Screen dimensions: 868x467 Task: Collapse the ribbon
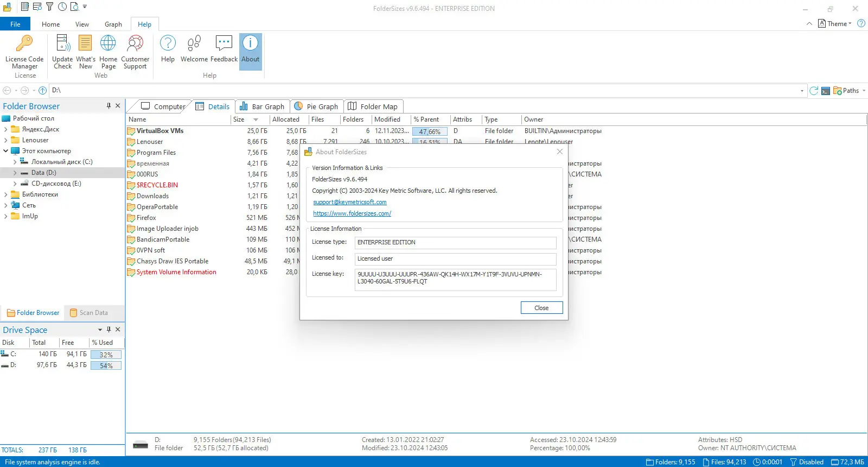point(809,24)
